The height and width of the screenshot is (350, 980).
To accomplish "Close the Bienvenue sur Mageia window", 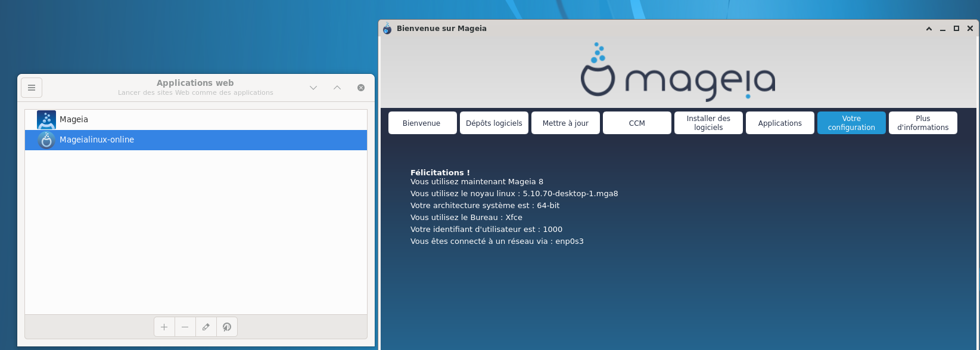I will [970, 28].
